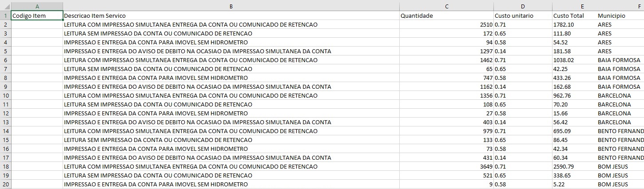
Task: Select column B header
Action: click(231, 6)
